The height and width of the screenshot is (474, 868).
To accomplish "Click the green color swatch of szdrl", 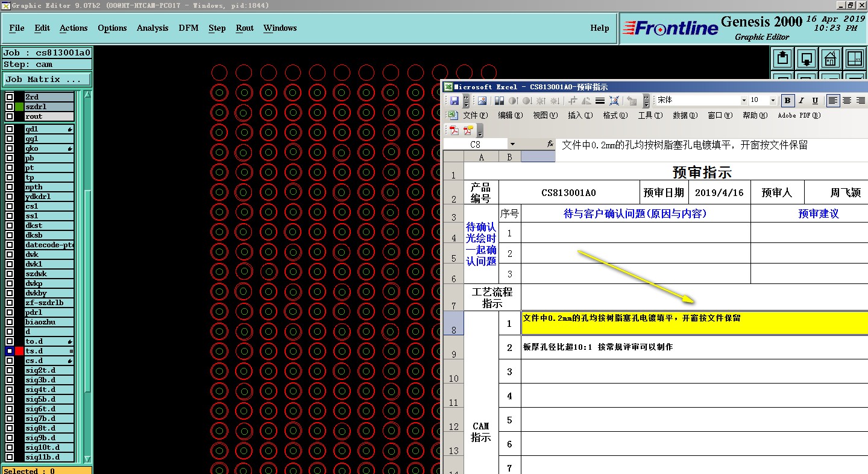I will [x=19, y=107].
